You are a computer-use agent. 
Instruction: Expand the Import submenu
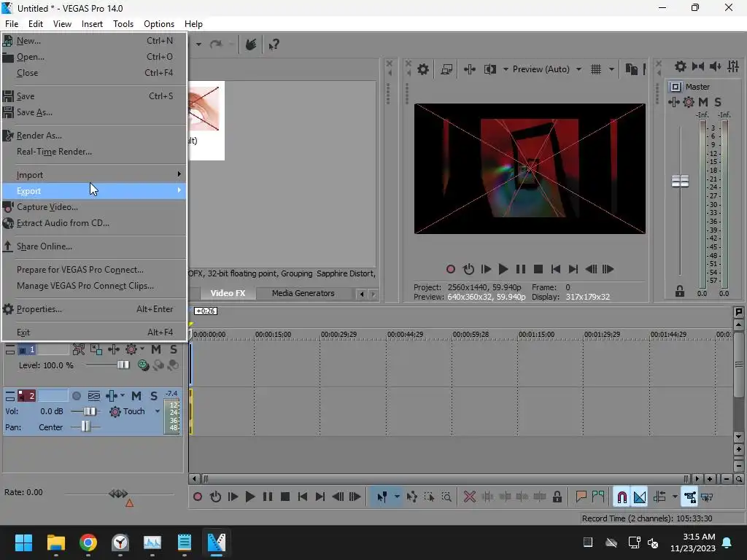point(93,175)
